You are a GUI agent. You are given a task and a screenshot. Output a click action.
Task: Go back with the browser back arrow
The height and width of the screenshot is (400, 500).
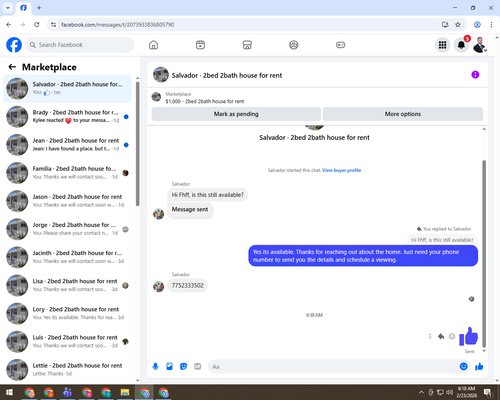[x=9, y=24]
